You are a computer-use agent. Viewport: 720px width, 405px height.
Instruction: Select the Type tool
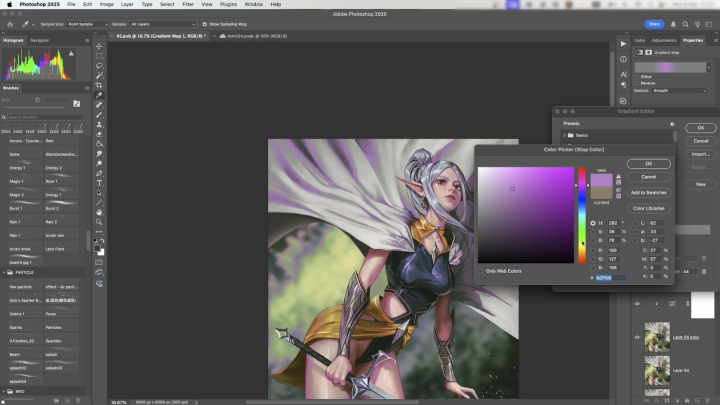(x=99, y=182)
